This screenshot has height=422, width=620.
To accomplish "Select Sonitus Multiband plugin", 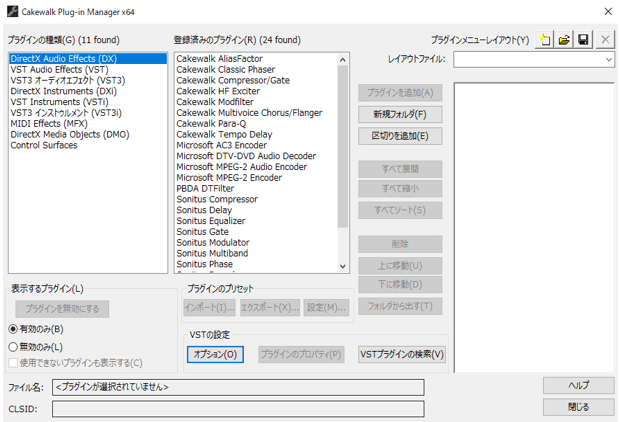I will click(x=256, y=253).
